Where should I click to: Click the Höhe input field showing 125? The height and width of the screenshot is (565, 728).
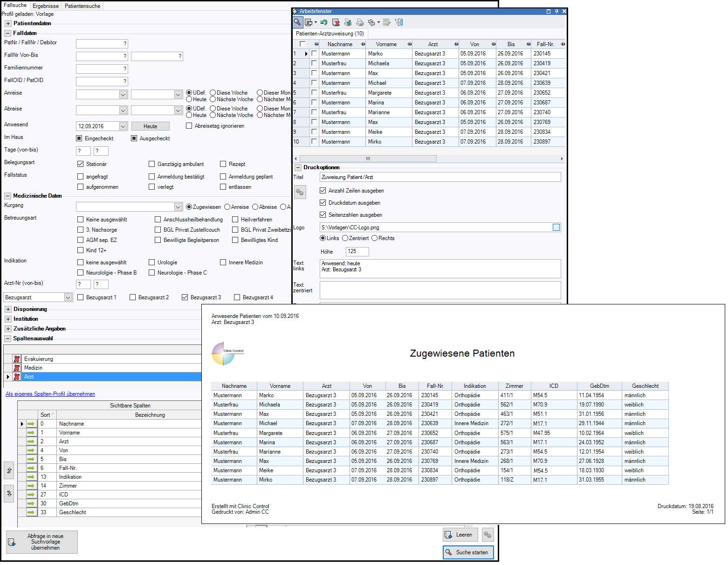357,252
